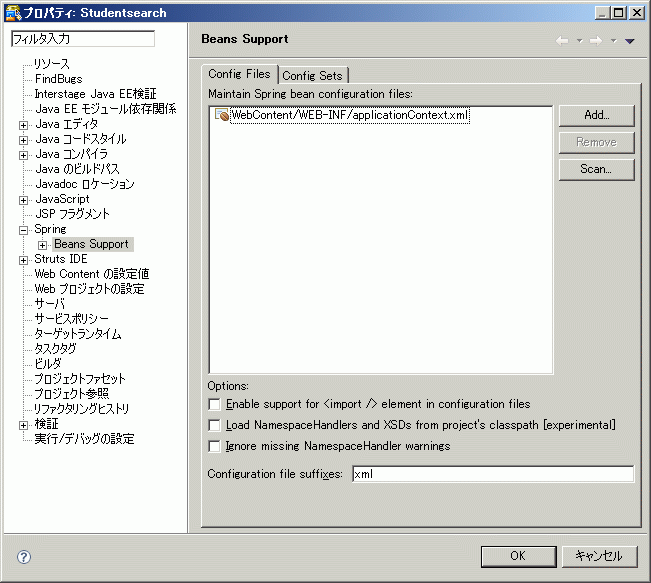Click the Configuration file suffixes field
Viewport: 651px width, 583px height.
(493, 474)
